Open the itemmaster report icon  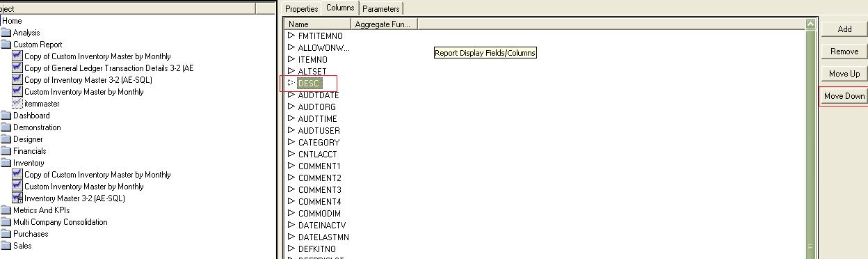coord(17,104)
